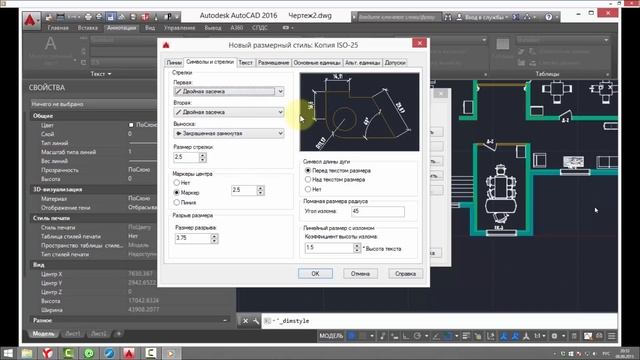Toggle snap mode icon next to grid
The height and width of the screenshot is (360, 640).
[362, 336]
